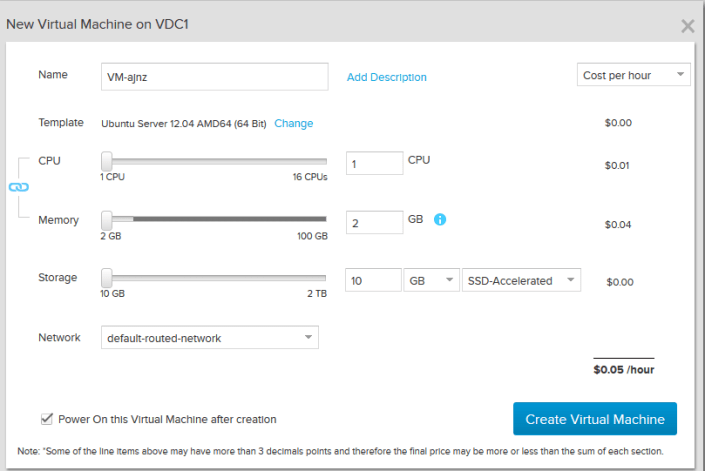
Task: Close the New Virtual Machine dialog
Action: (x=687, y=26)
